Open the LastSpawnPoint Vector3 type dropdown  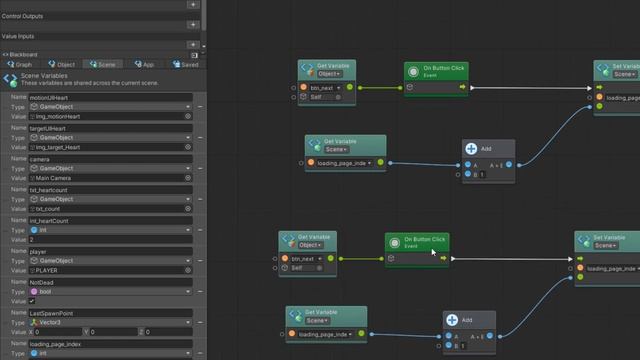pos(110,322)
